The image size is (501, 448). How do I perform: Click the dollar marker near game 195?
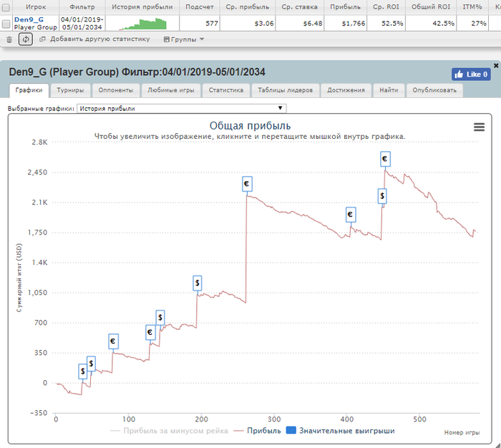(x=197, y=283)
